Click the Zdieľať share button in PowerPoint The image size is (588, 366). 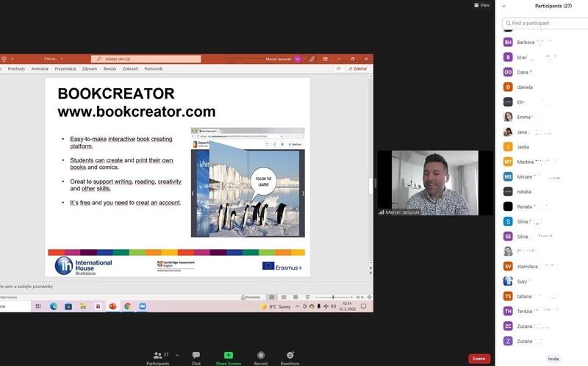[x=358, y=69]
